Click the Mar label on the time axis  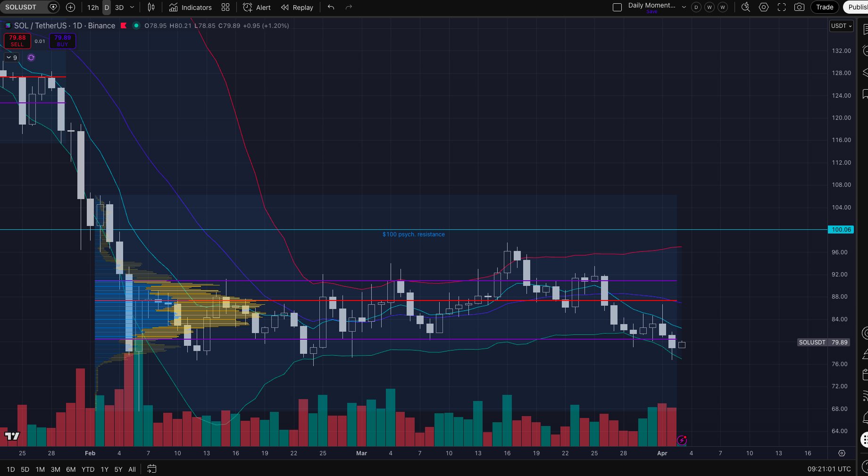361,453
